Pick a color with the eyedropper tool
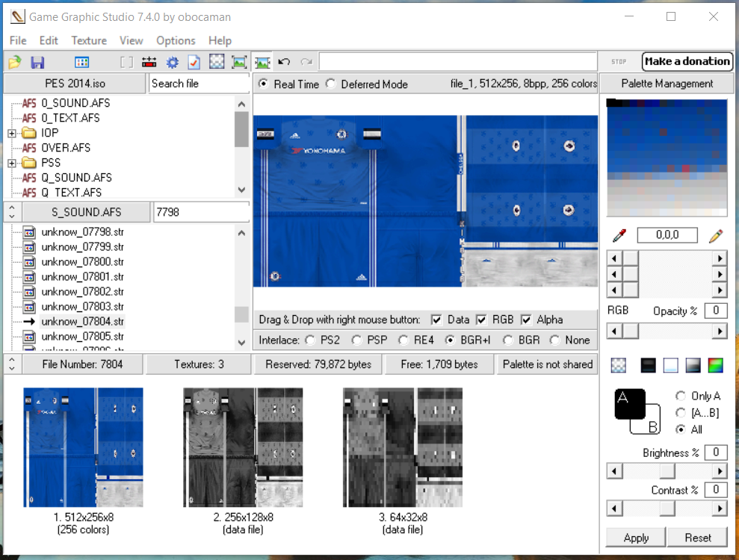Image resolution: width=739 pixels, height=560 pixels. [619, 235]
